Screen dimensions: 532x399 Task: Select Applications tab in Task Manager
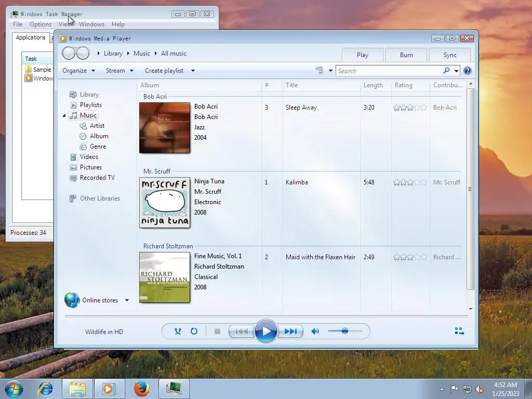(31, 37)
